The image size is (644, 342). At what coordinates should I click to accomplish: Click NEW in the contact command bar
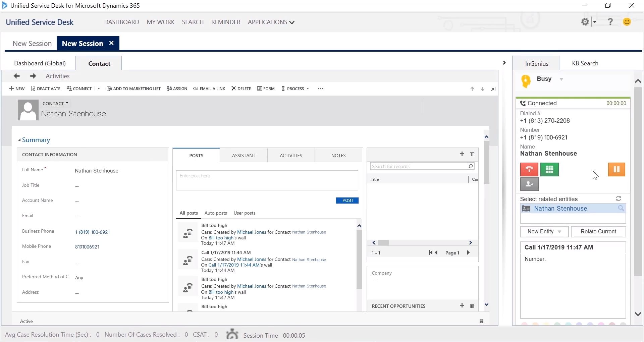point(17,89)
